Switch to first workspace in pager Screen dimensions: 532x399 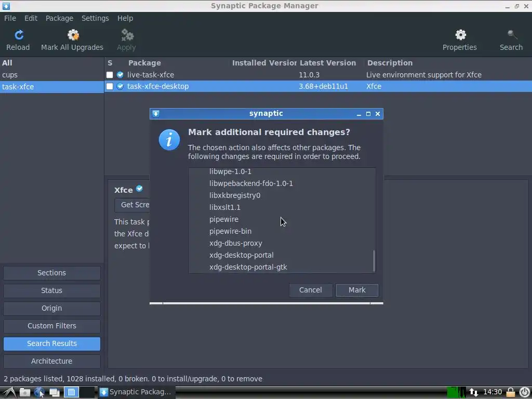71,392
